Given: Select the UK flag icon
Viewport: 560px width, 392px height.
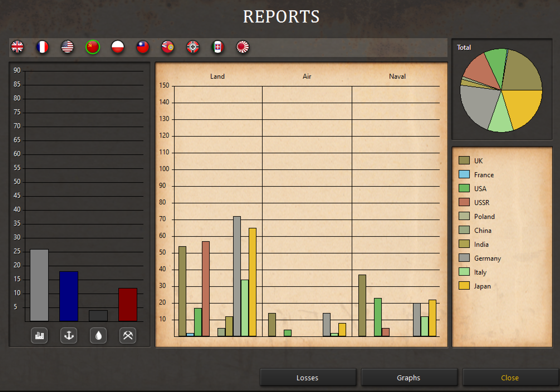Looking at the screenshot, I should point(17,47).
